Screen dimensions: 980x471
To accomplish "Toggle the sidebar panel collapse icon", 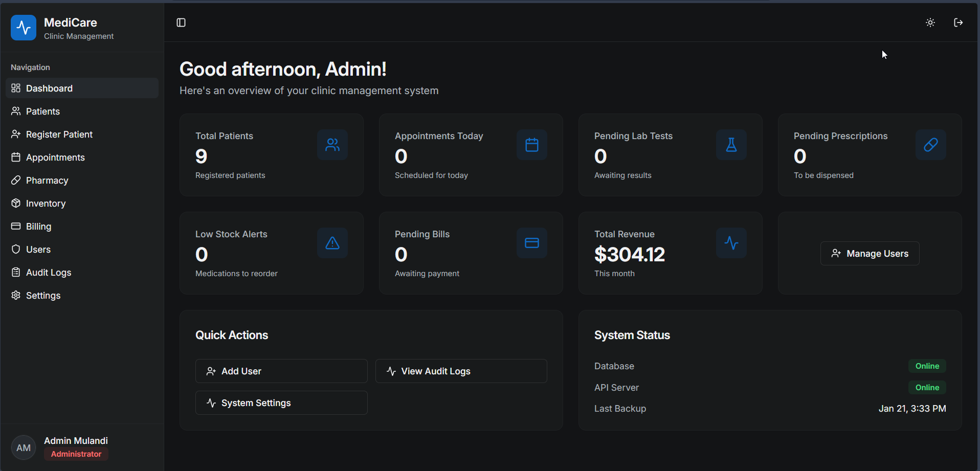I will (x=181, y=23).
